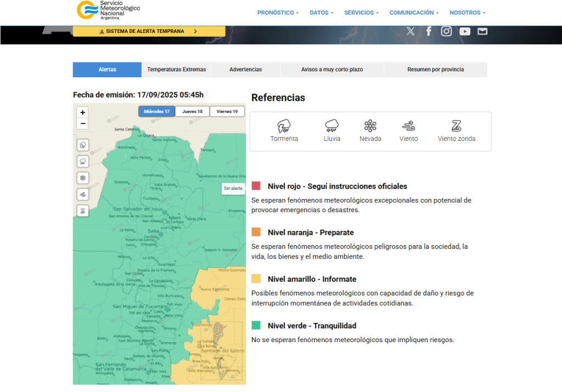Toggle the Viento zonda map filter

83,211
